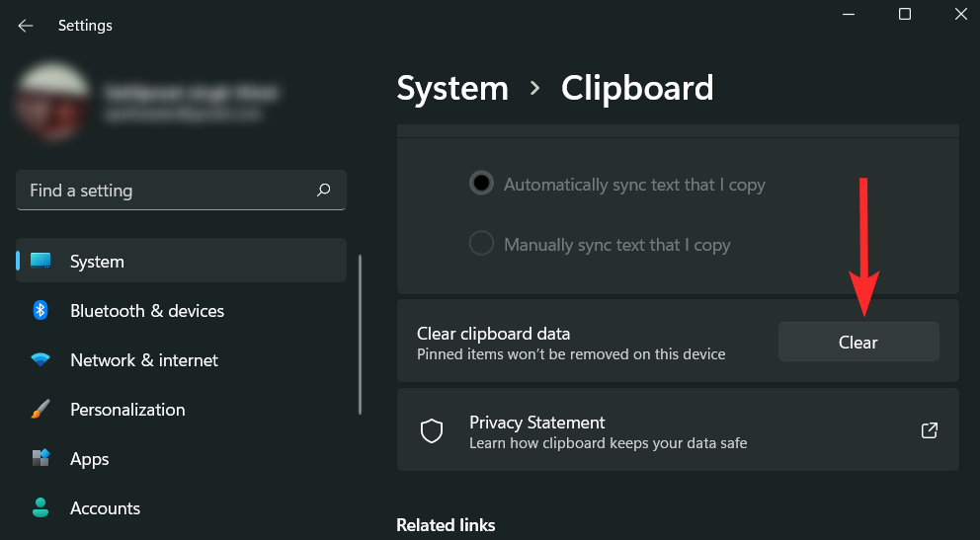
Task: Click the Network wifi icon
Action: click(x=41, y=360)
